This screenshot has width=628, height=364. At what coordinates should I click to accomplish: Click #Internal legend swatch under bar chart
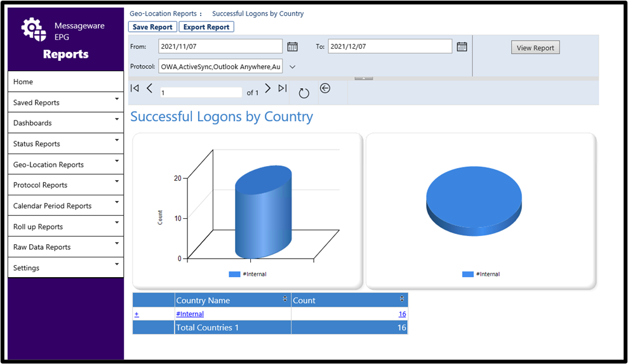[234, 274]
